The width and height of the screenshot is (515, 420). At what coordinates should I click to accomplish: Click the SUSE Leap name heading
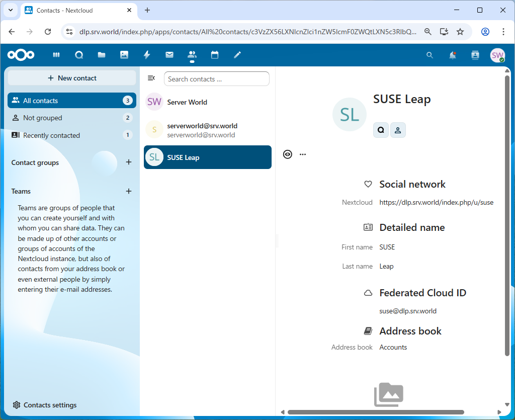[x=402, y=99]
